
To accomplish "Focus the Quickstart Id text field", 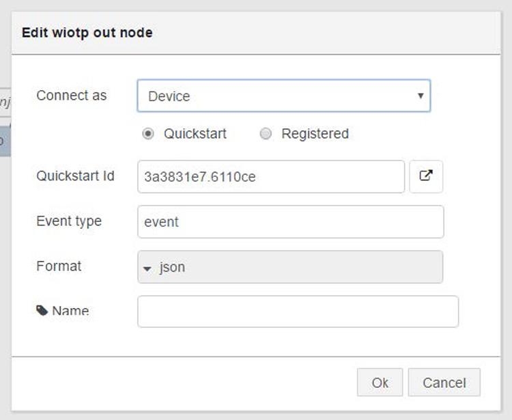I will click(271, 176).
